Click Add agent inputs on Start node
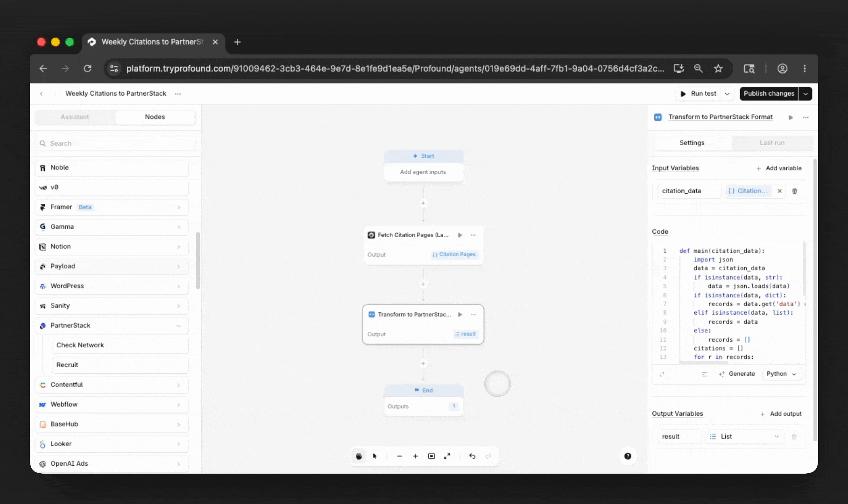 pos(423,172)
